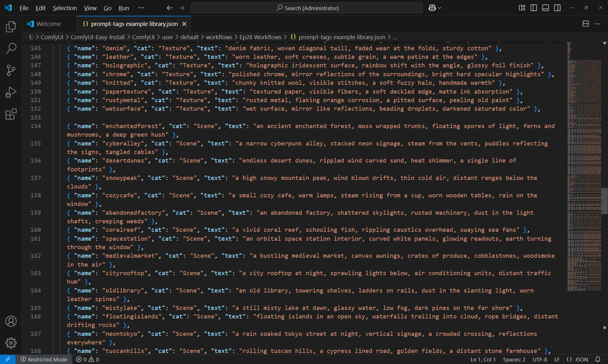Image resolution: width=608 pixels, height=364 pixels.
Task: Open the File menu
Action: point(24,8)
